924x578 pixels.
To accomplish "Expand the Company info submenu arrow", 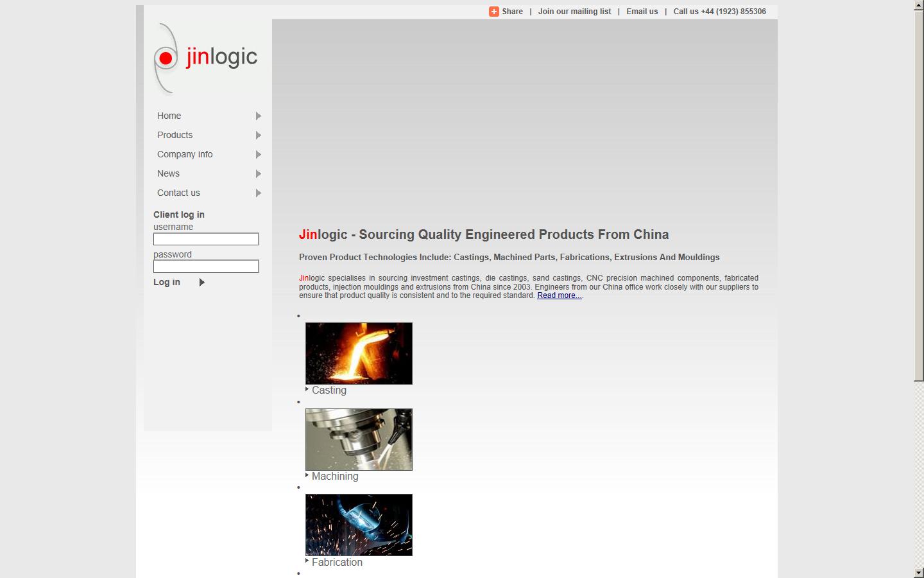I will point(259,155).
